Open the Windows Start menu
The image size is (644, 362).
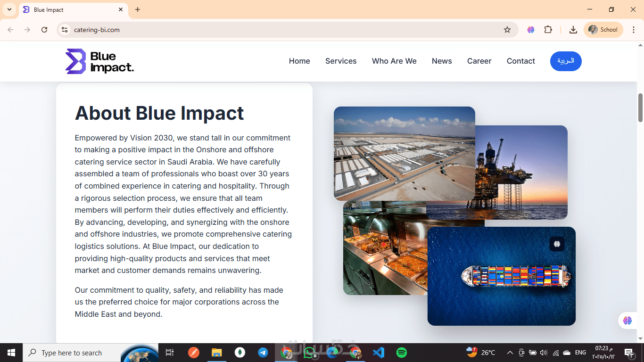11,353
